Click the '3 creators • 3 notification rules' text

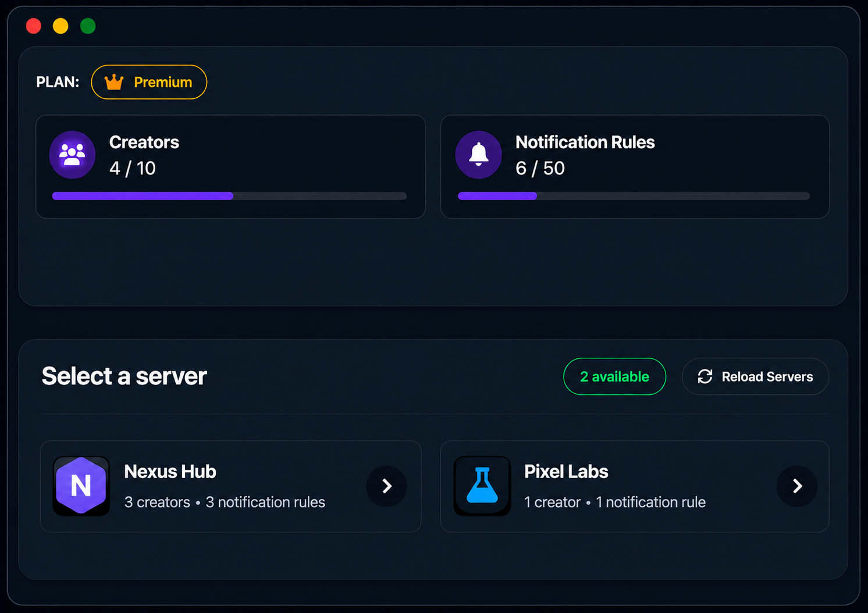click(225, 502)
